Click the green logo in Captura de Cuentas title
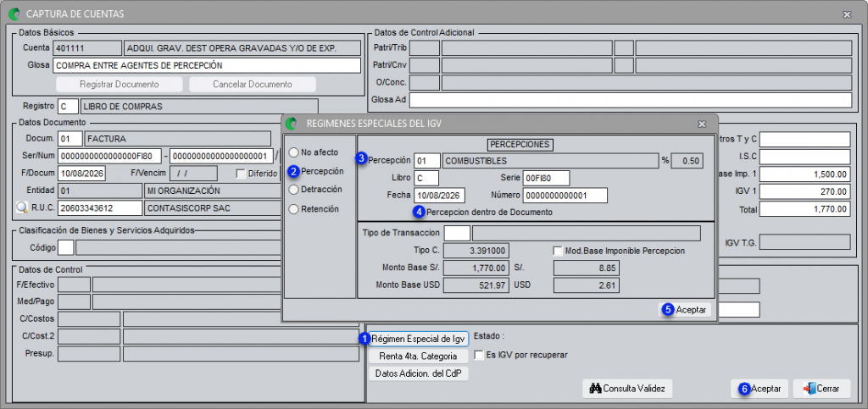868x409 pixels. [15, 14]
